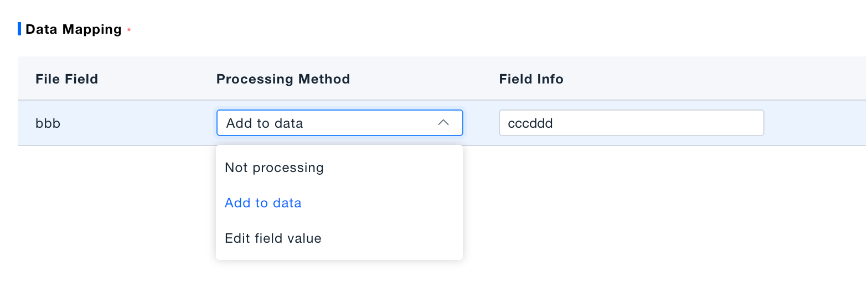Select the "Not processing" option
The height and width of the screenshot is (303, 868).
274,168
